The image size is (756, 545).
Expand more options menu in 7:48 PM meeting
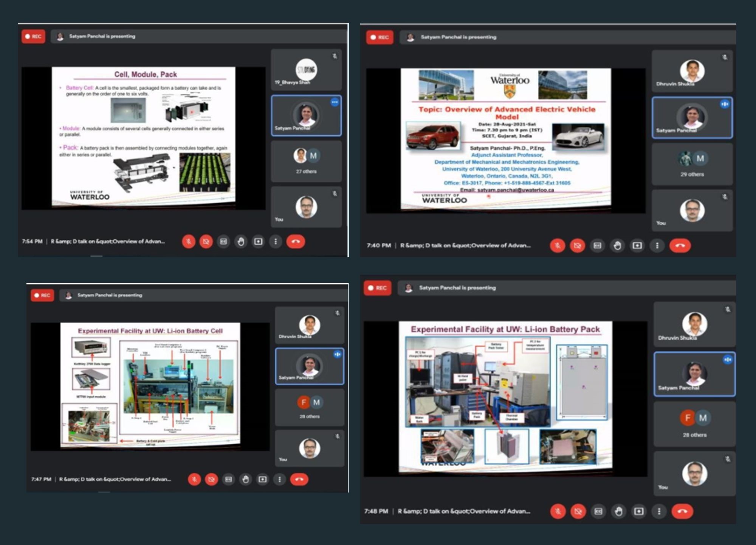[659, 511]
